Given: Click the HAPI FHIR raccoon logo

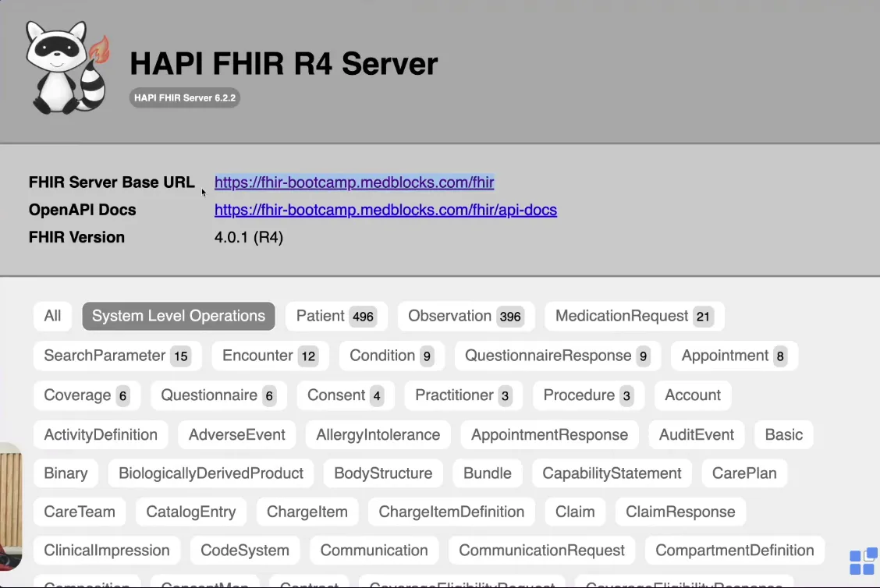Looking at the screenshot, I should coord(67,68).
